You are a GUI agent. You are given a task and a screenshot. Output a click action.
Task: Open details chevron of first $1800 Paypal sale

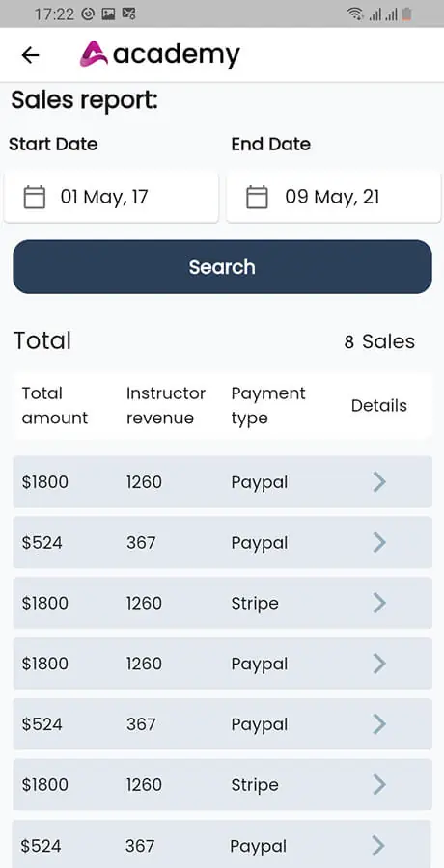[x=379, y=481]
